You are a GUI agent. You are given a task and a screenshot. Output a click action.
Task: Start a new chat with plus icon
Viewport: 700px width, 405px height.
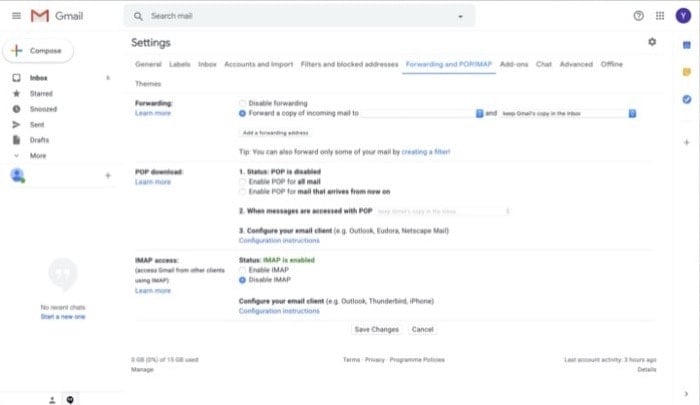tap(108, 175)
